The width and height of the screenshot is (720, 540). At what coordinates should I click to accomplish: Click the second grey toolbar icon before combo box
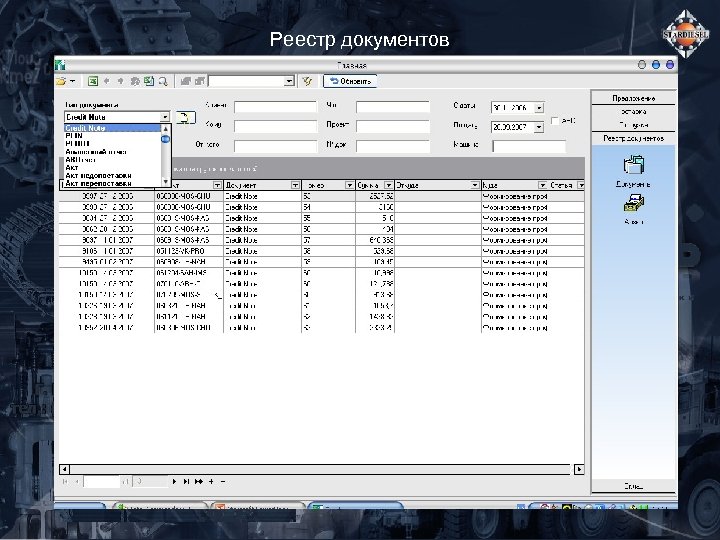point(200,81)
